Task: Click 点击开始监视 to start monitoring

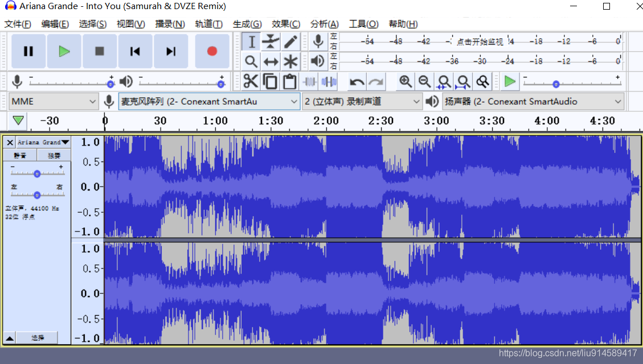Action: (x=480, y=42)
